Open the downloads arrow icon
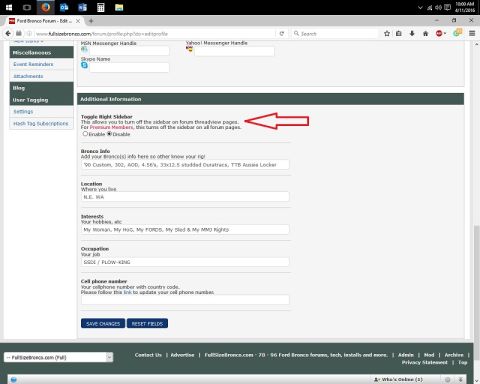Viewport: 480px width, 384px height. (412, 33)
